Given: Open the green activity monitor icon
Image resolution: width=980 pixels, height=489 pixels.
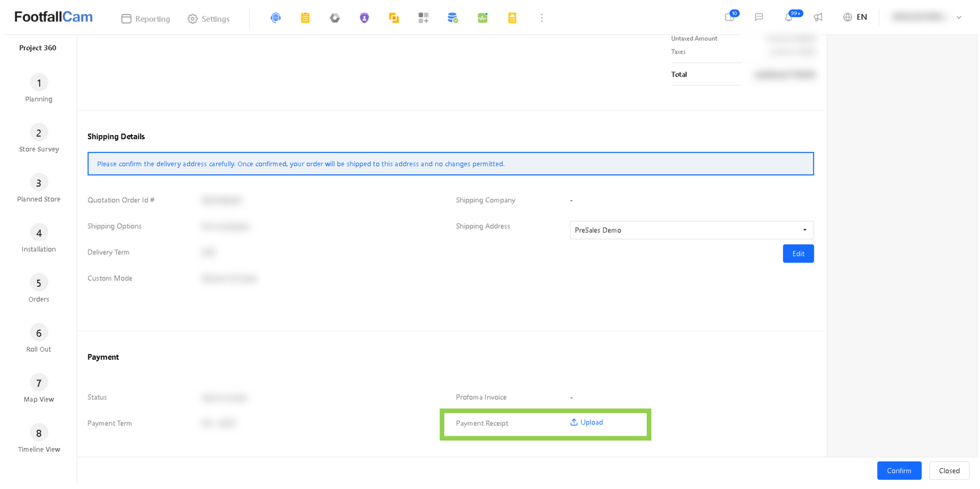Looking at the screenshot, I should [x=482, y=18].
